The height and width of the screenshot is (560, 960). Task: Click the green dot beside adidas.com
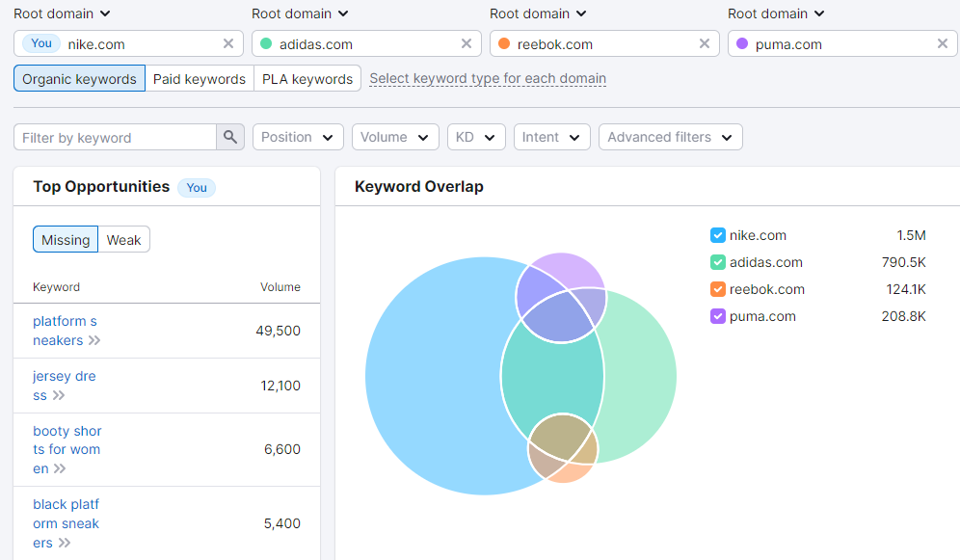[266, 43]
